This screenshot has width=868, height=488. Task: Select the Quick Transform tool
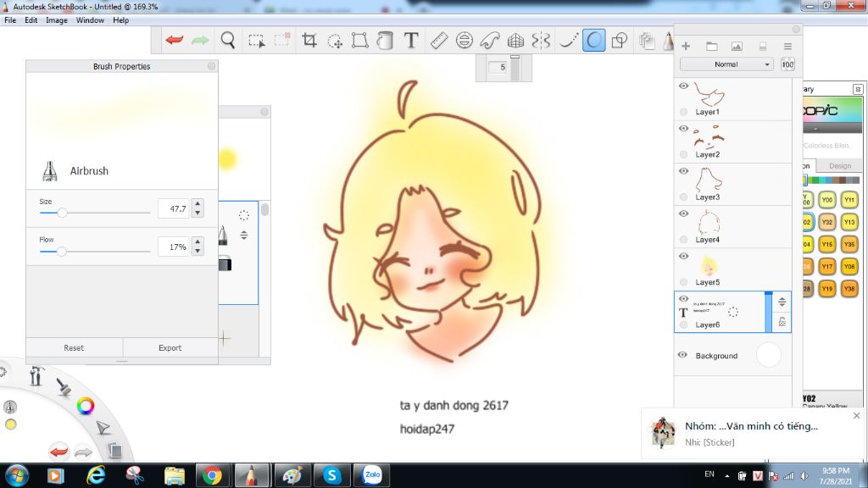(x=335, y=41)
